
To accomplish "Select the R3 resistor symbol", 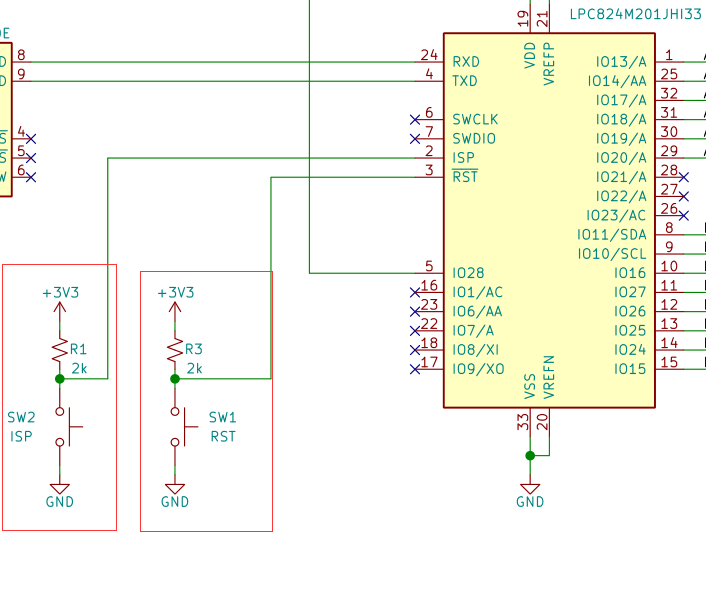I will (175, 351).
